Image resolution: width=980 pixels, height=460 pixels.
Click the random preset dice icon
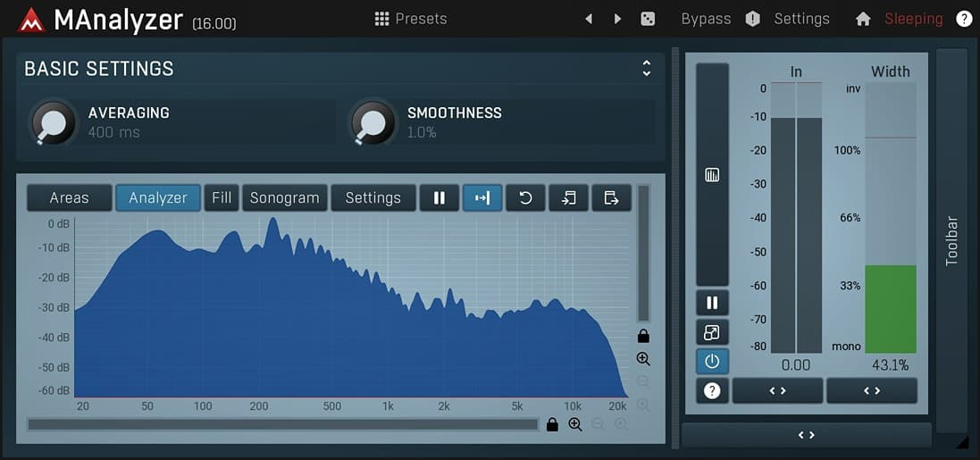648,19
